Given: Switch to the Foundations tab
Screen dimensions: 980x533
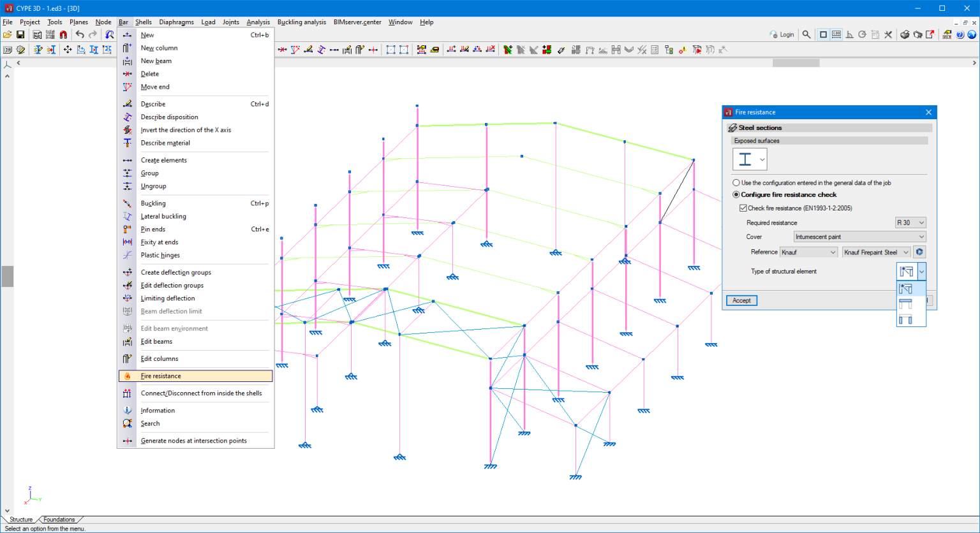Looking at the screenshot, I should 59,520.
